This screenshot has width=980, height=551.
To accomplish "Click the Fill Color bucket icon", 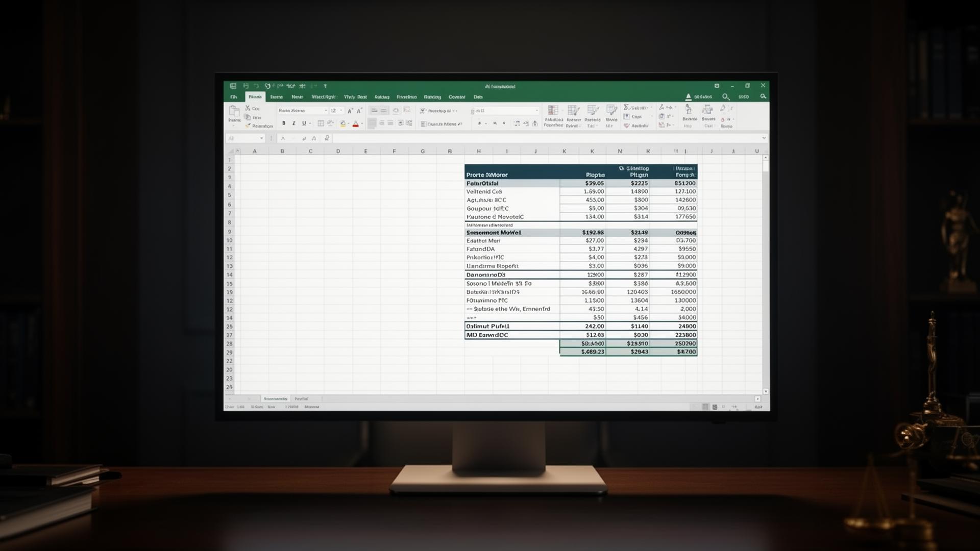I will (342, 123).
